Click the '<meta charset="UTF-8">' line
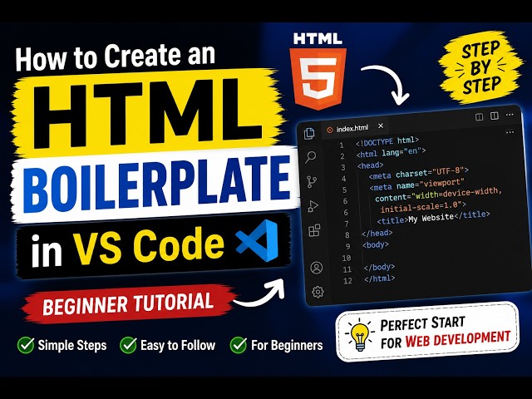Viewport: 532px width, 399px height. (418, 173)
